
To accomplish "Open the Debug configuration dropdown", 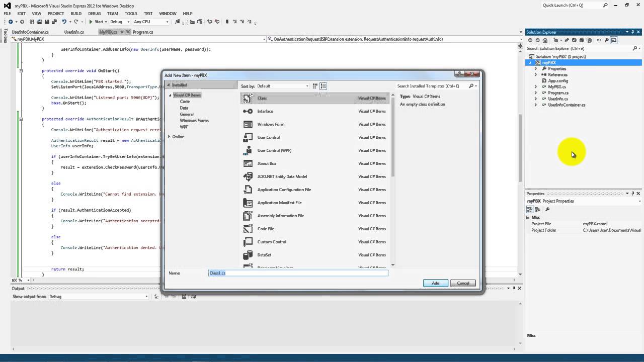I will tap(120, 22).
